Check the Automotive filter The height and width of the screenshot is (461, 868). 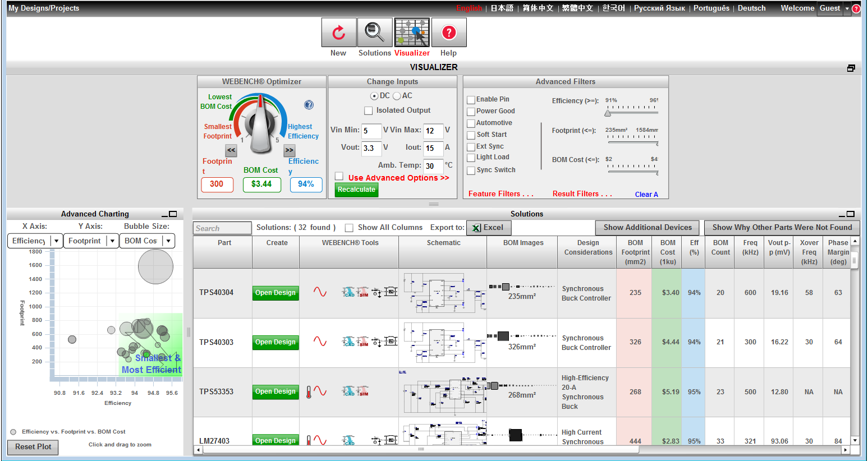tap(471, 123)
